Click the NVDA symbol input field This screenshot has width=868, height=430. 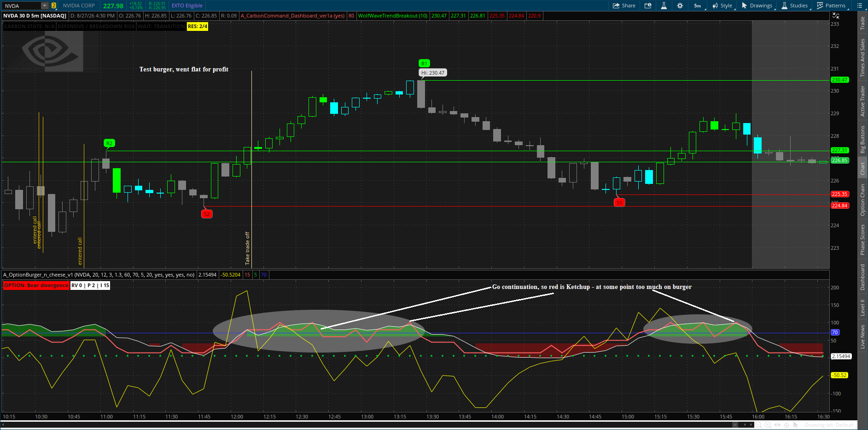pyautogui.click(x=22, y=6)
